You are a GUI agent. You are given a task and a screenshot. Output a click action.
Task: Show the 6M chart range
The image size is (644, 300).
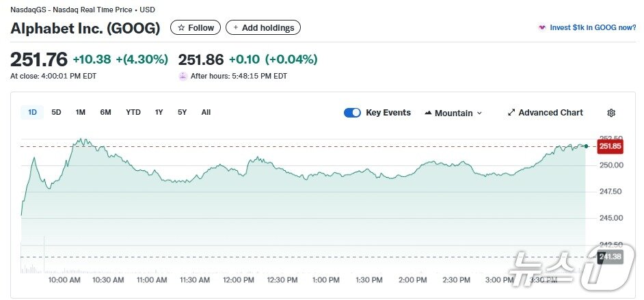click(x=105, y=112)
